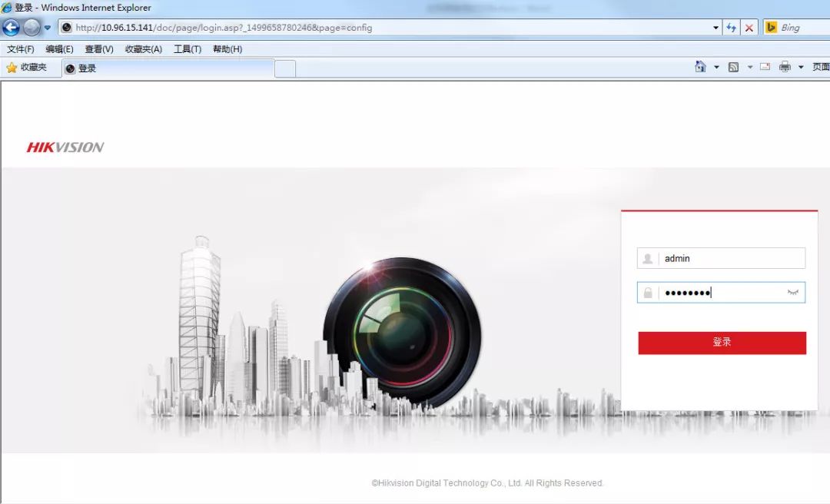The height and width of the screenshot is (504, 830).
Task: Expand the Print options dropdown arrow
Action: (800, 68)
